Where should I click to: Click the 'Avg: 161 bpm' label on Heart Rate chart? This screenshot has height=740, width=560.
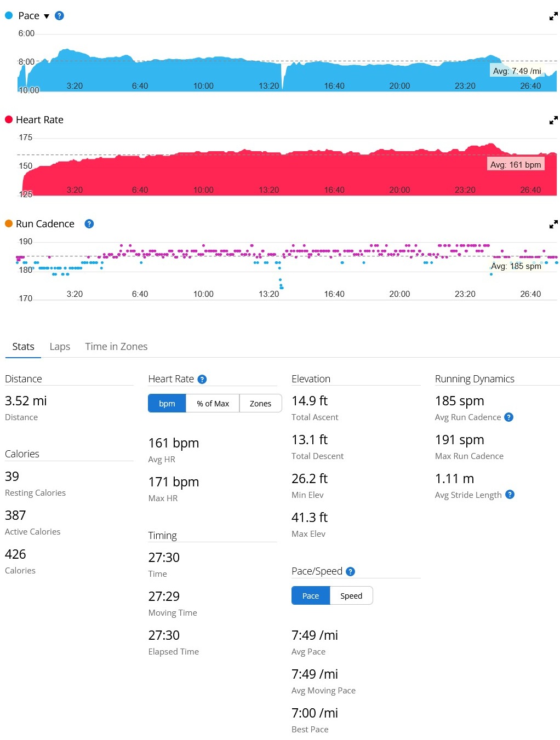pos(516,164)
